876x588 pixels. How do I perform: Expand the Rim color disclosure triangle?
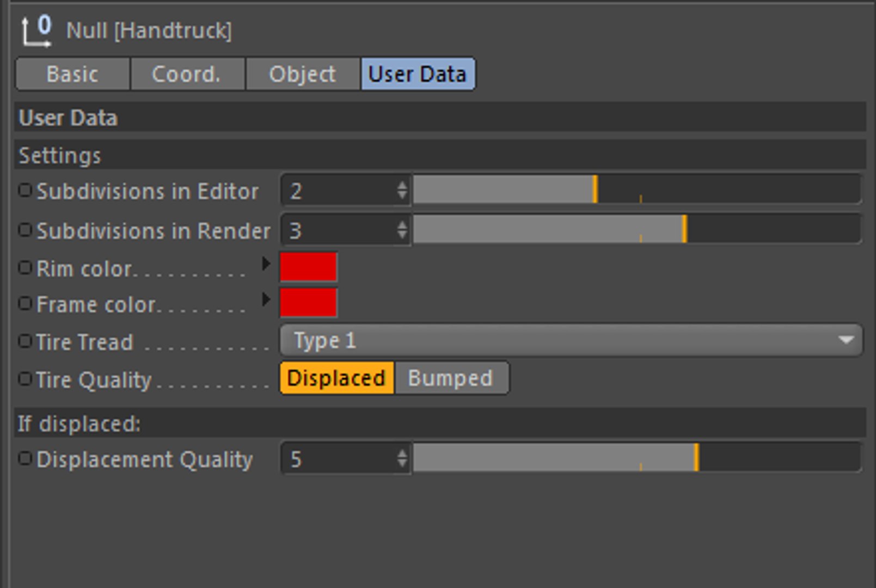click(266, 264)
